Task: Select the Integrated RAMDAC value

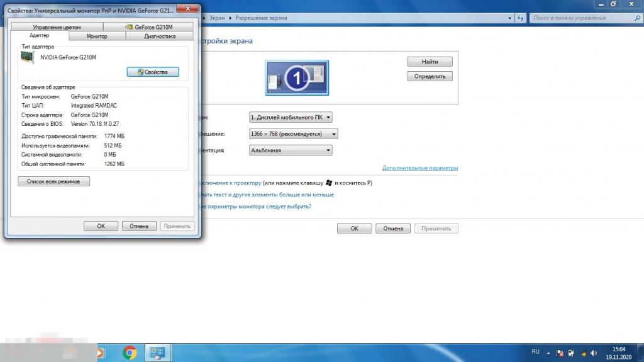Action: tap(94, 106)
